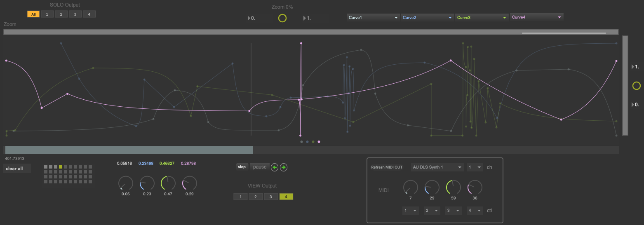
Task: Click the green output dial reading 0.47
Action: [x=168, y=183]
